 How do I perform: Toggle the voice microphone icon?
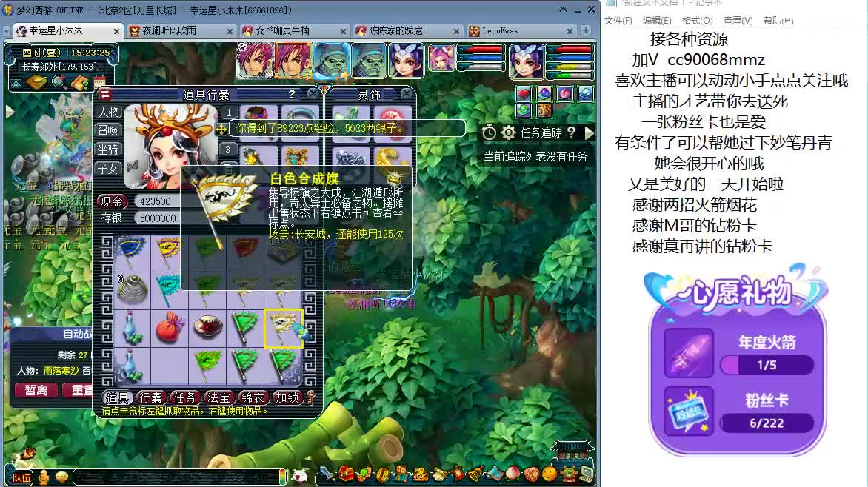point(44,477)
